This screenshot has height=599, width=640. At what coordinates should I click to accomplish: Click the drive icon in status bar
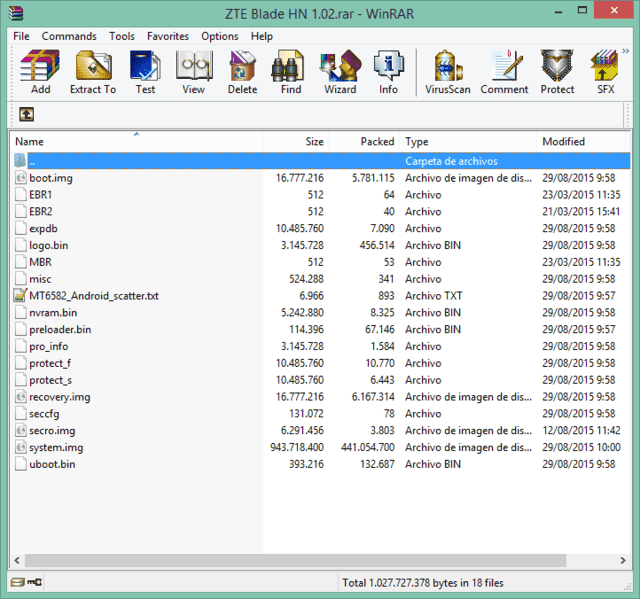pyautogui.click(x=18, y=582)
